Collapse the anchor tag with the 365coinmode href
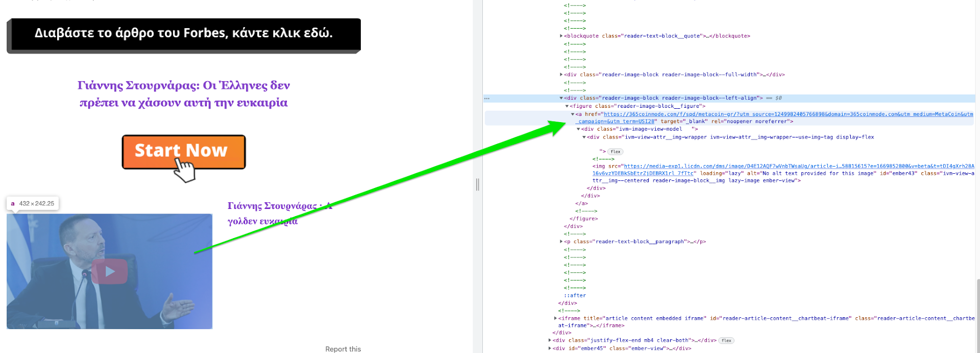The width and height of the screenshot is (980, 353). tap(573, 114)
